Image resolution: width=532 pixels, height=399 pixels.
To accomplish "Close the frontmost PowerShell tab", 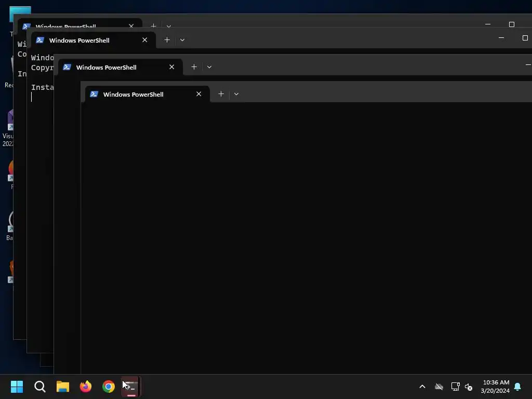I will (x=199, y=94).
